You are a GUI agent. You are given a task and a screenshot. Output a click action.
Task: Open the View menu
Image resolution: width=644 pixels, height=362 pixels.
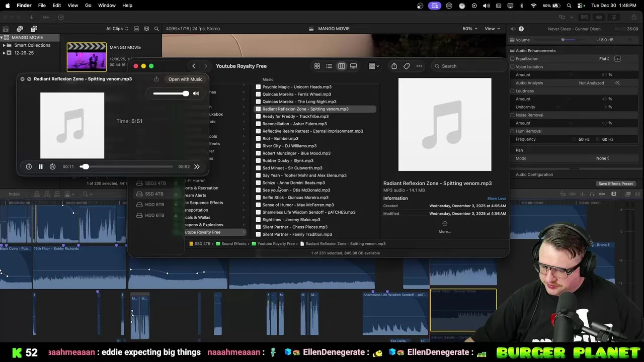tap(73, 6)
